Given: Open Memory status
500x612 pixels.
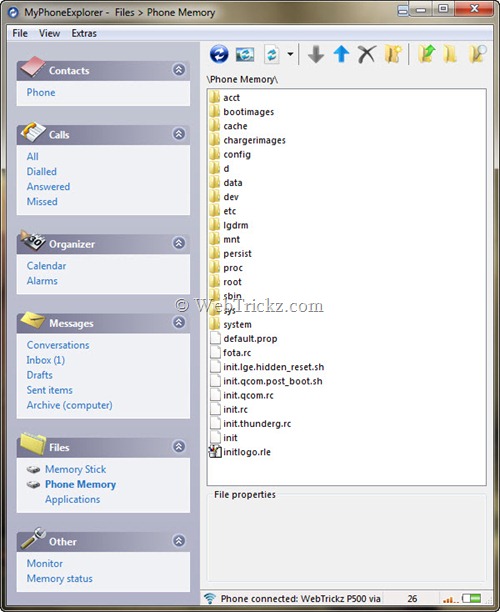Looking at the screenshot, I should 60,579.
